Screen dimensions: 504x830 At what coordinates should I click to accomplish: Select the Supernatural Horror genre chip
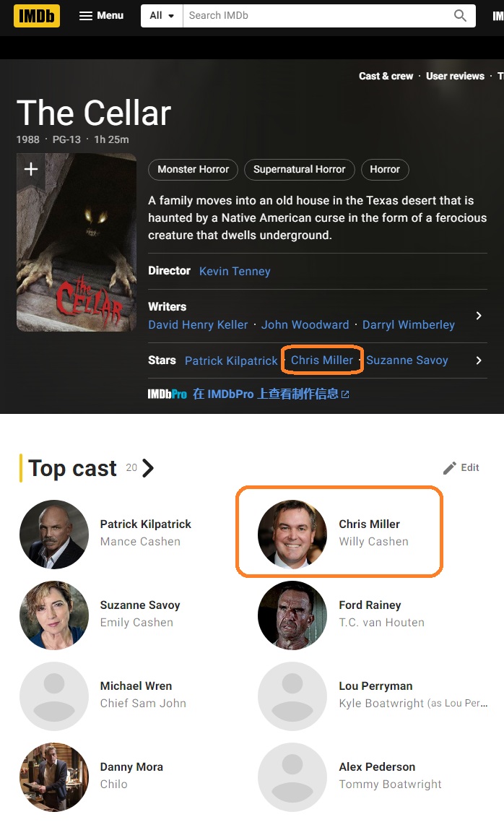(299, 169)
